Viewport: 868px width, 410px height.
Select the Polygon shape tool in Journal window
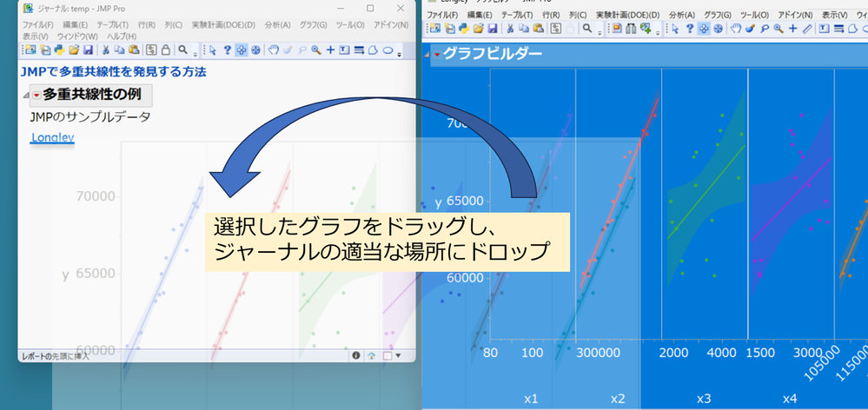click(x=373, y=50)
